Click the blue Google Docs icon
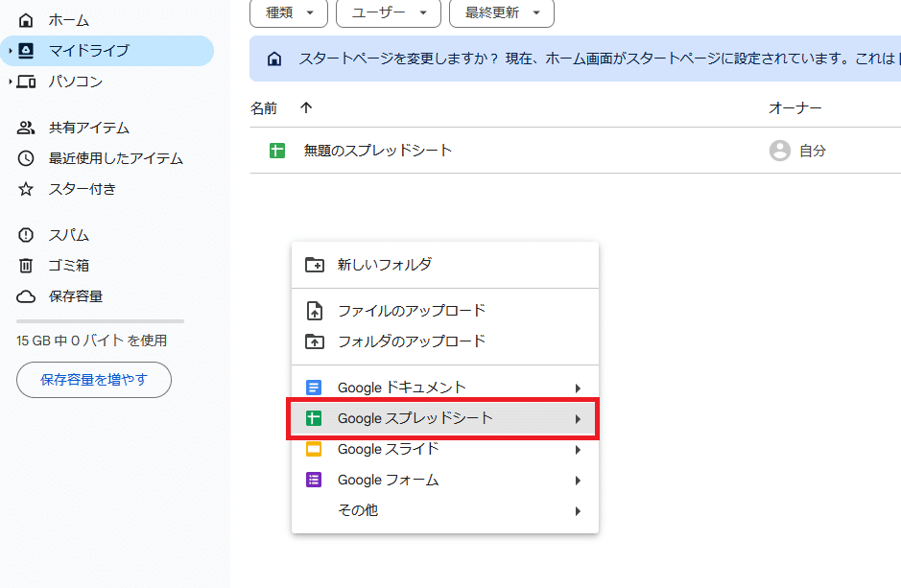The height and width of the screenshot is (588, 901). click(314, 388)
